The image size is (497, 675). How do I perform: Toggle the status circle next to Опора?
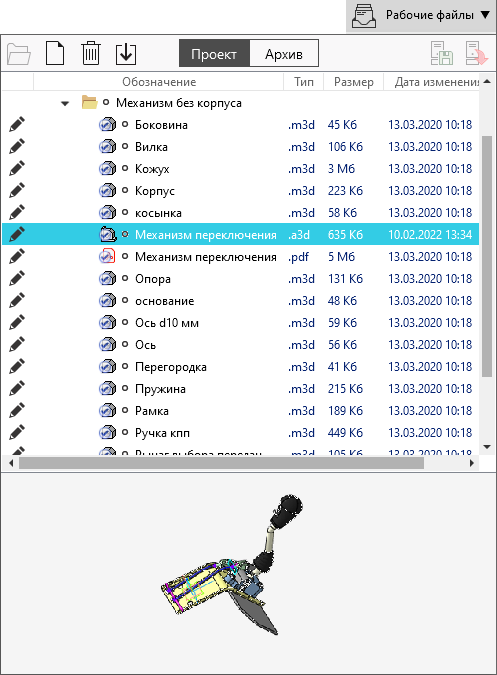pyautogui.click(x=125, y=279)
